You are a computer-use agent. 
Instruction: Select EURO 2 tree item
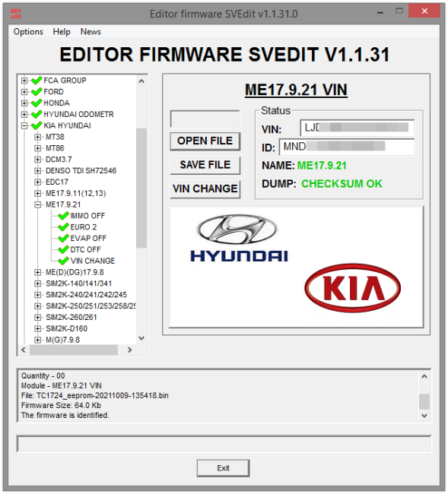(x=83, y=226)
